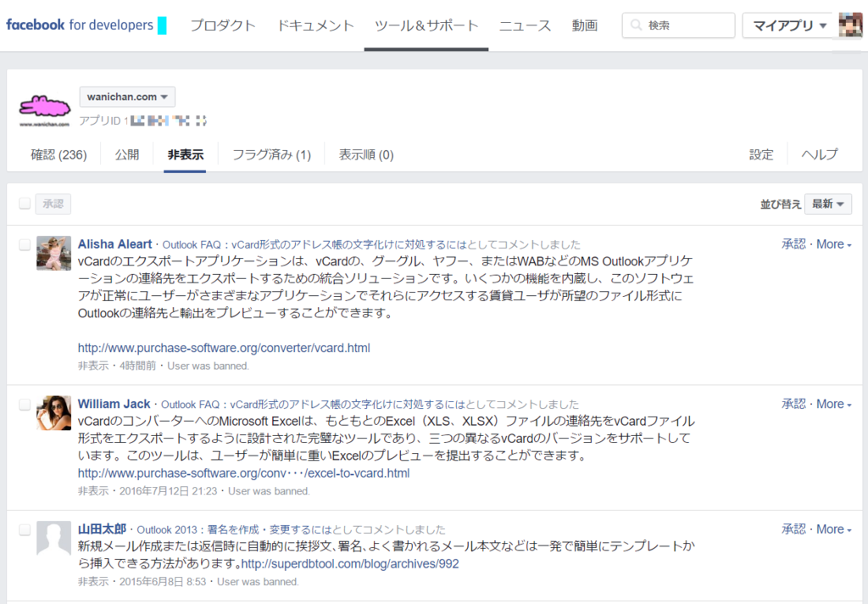Open the excel-to-vcard.html link

pyautogui.click(x=243, y=473)
